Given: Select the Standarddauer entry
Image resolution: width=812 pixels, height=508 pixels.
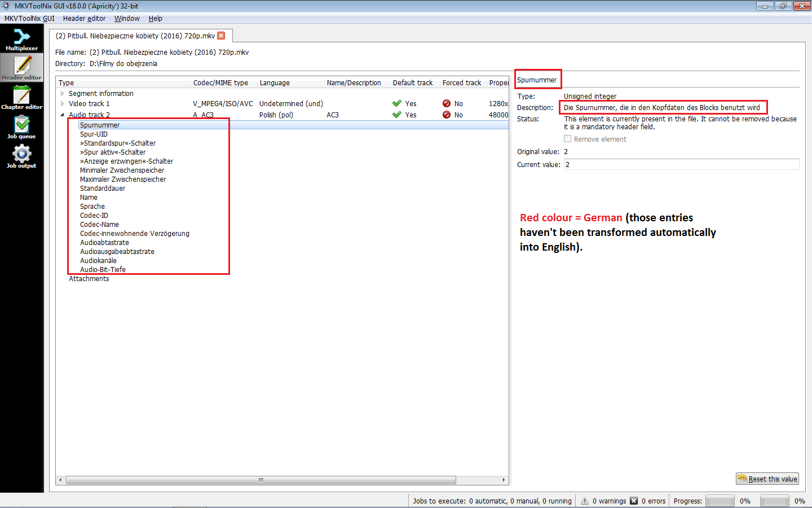Looking at the screenshot, I should tap(103, 189).
